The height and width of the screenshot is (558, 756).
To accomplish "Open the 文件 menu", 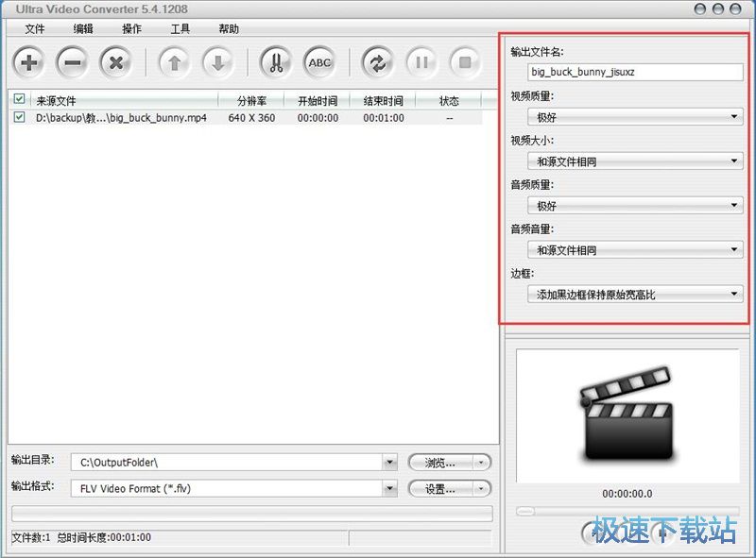I will 35,29.
